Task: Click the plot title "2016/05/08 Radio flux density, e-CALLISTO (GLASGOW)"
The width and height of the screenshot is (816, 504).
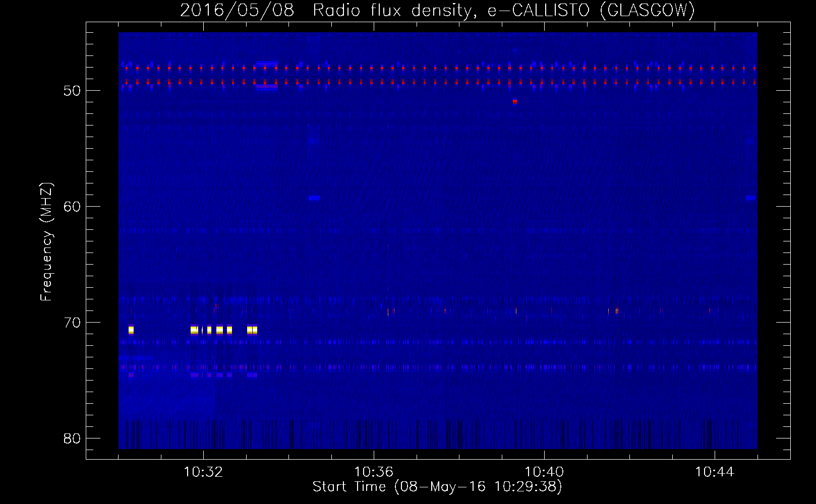Action: click(x=437, y=10)
